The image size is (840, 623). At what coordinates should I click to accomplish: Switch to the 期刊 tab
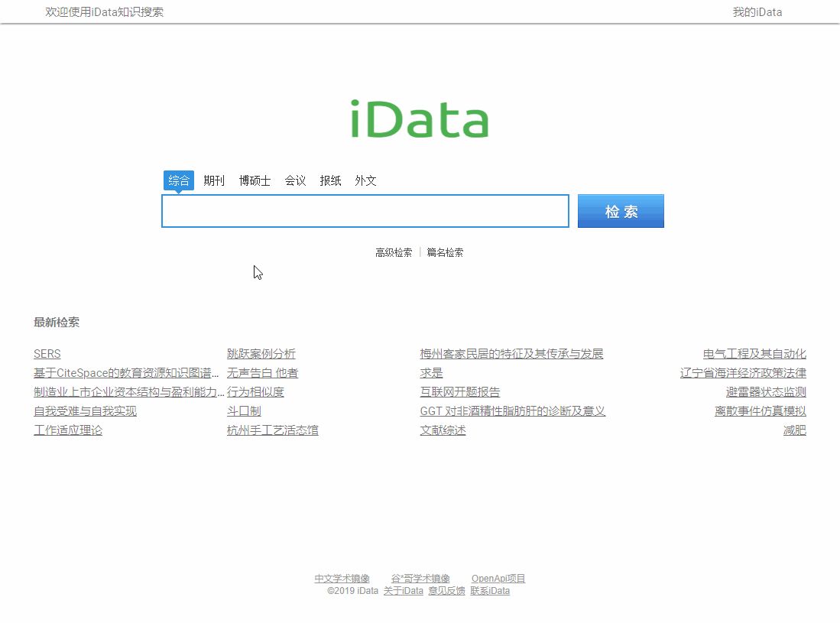pyautogui.click(x=214, y=180)
